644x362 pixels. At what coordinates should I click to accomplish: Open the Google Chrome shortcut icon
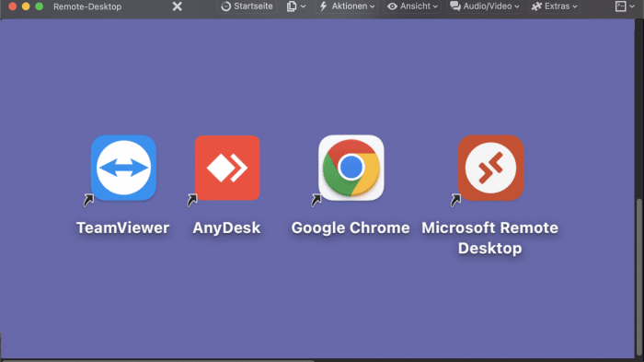pos(351,168)
